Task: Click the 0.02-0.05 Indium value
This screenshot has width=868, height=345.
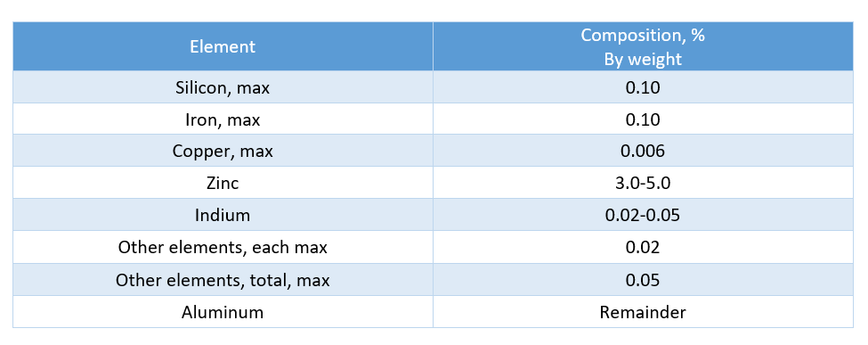Action: (x=643, y=215)
